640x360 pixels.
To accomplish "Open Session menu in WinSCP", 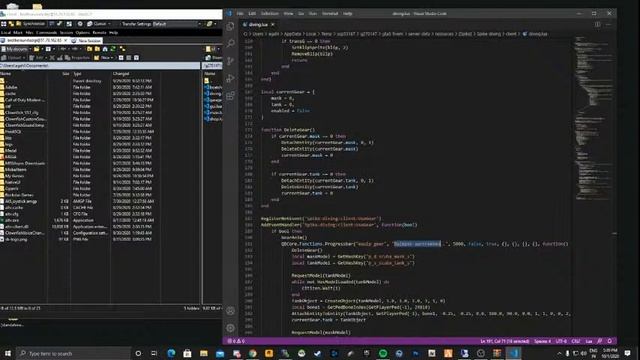I will pos(66,33).
